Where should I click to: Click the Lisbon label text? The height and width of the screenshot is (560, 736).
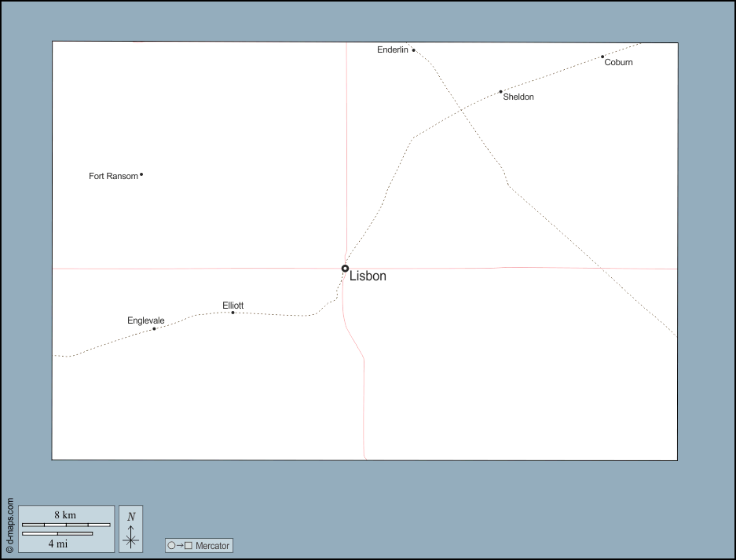368,276
